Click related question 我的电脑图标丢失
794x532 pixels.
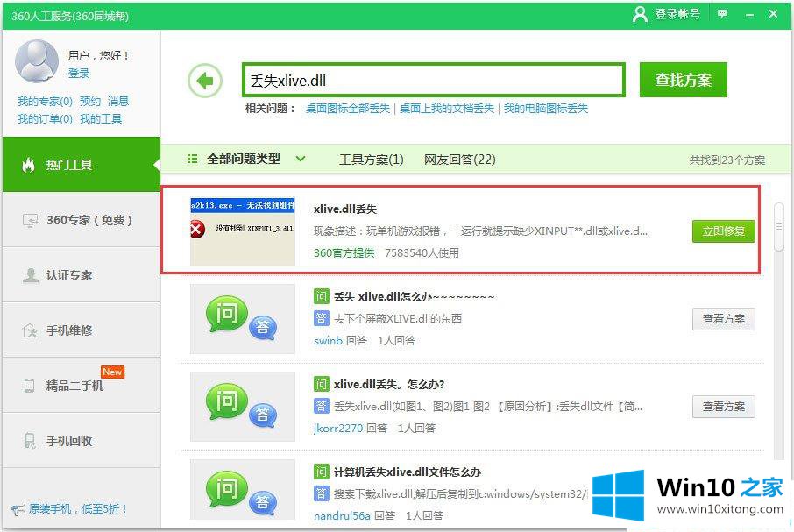546,109
